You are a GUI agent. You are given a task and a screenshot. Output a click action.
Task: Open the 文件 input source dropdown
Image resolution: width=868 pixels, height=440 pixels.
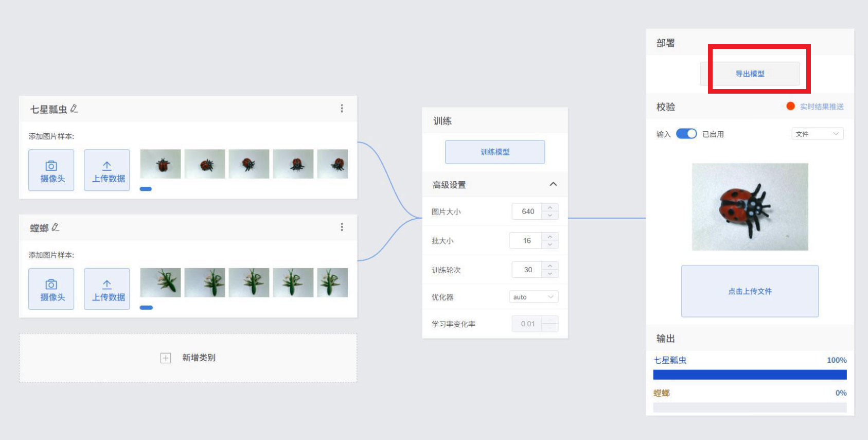[x=817, y=134]
